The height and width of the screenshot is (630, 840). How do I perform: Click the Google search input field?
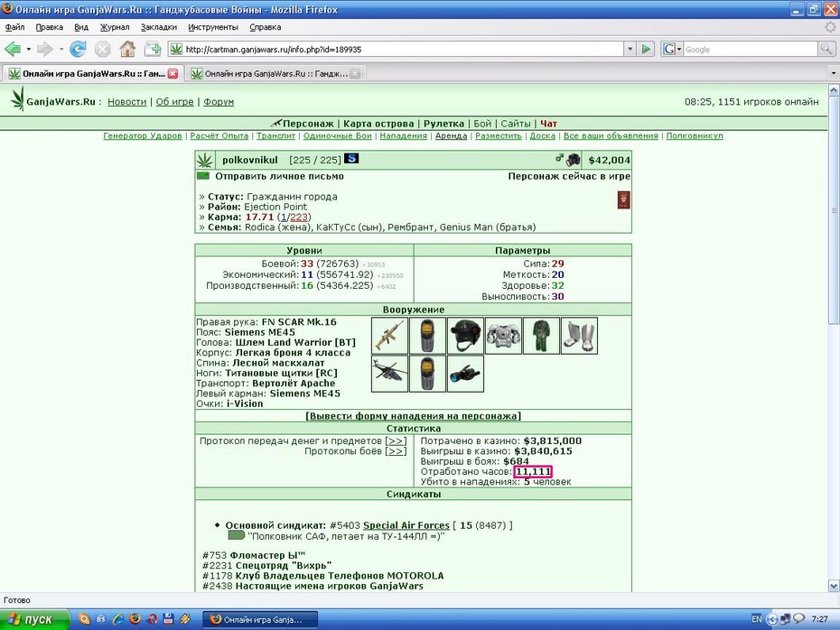pos(751,50)
